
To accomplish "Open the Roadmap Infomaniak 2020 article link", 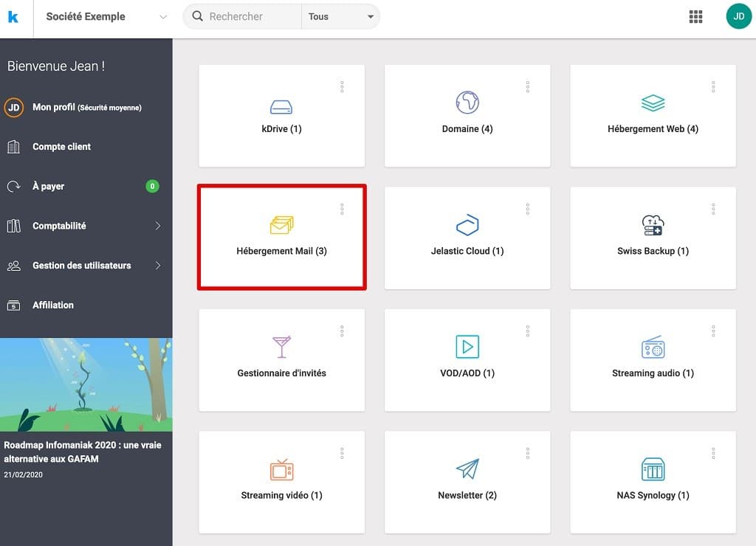I will (82, 452).
